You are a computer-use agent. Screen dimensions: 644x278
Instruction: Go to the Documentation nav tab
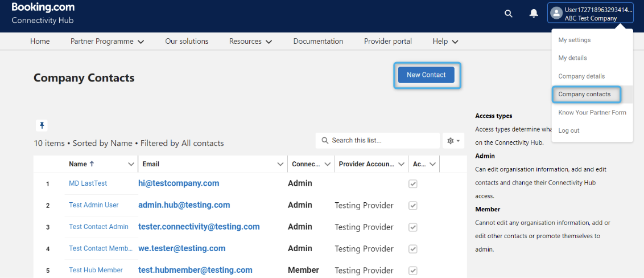(x=318, y=42)
